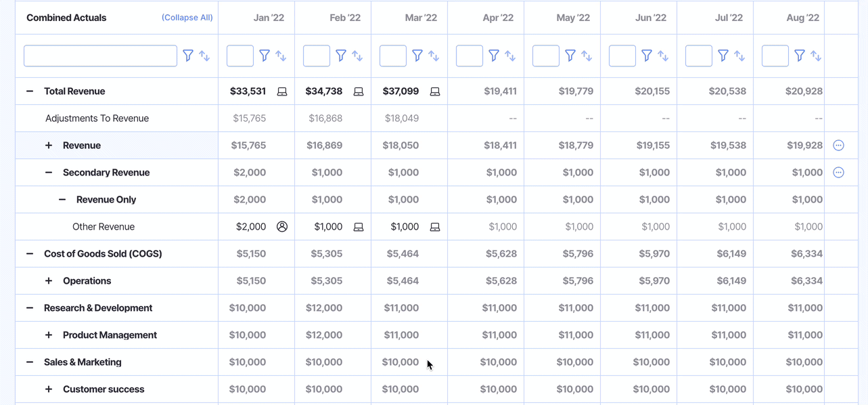Click the Feb '22 filter input box
The image size is (868, 405).
click(317, 56)
